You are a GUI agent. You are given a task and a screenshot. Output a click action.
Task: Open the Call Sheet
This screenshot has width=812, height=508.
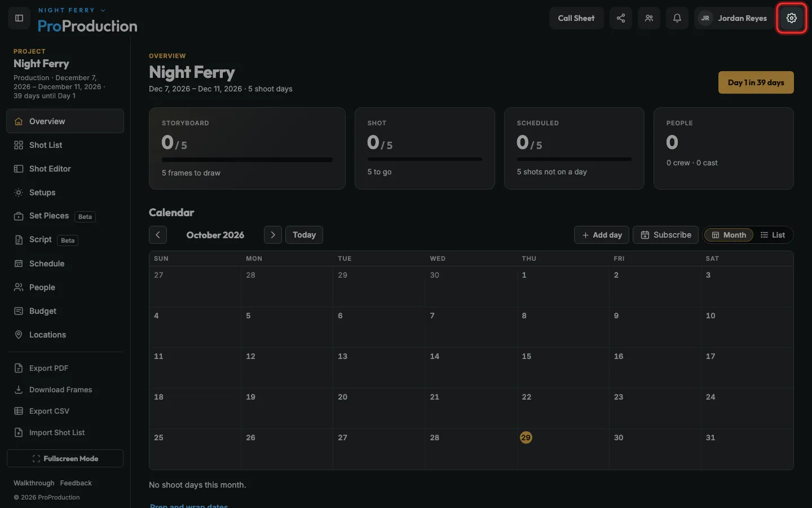coord(576,18)
